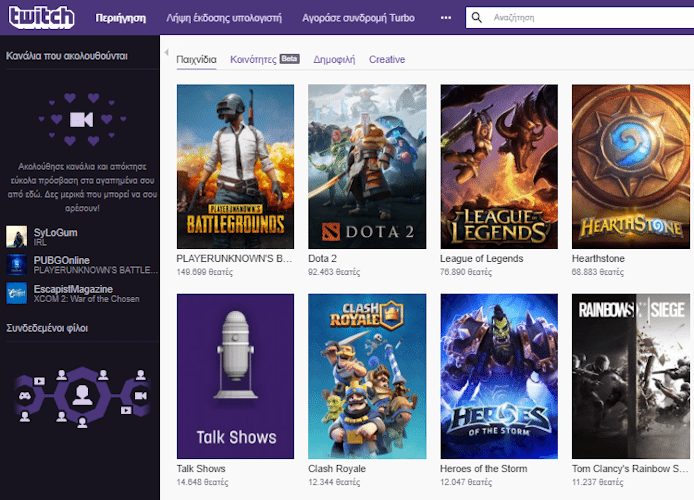Open the Hearthstone cover art
Viewport: 694px width, 500px height.
(x=631, y=166)
